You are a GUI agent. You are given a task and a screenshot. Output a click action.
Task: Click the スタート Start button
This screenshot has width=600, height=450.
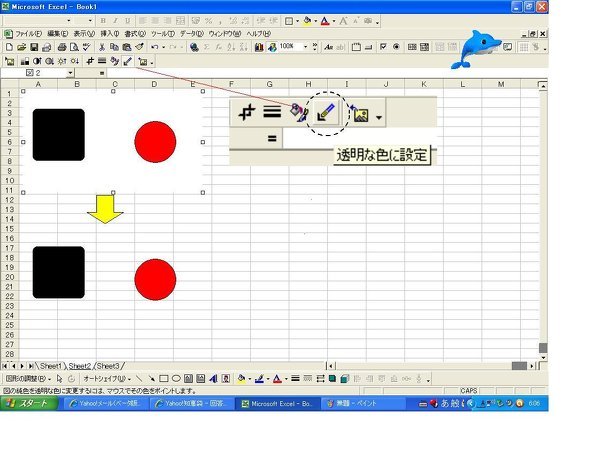click(29, 403)
